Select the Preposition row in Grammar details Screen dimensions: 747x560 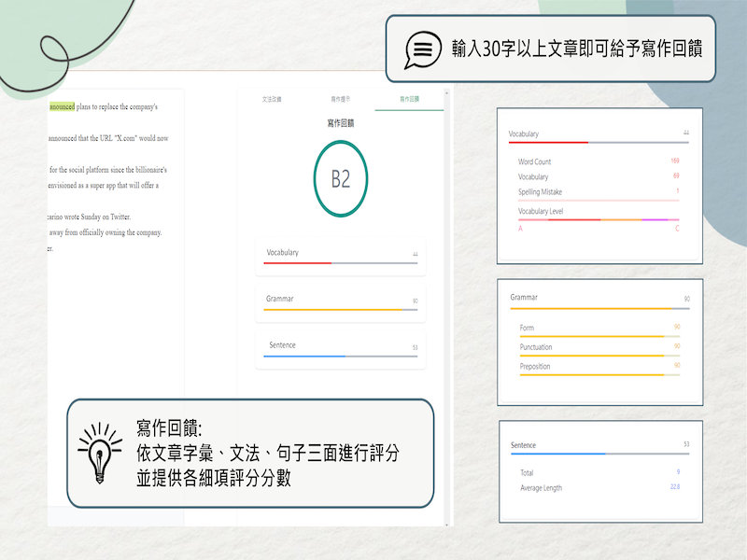click(x=599, y=366)
